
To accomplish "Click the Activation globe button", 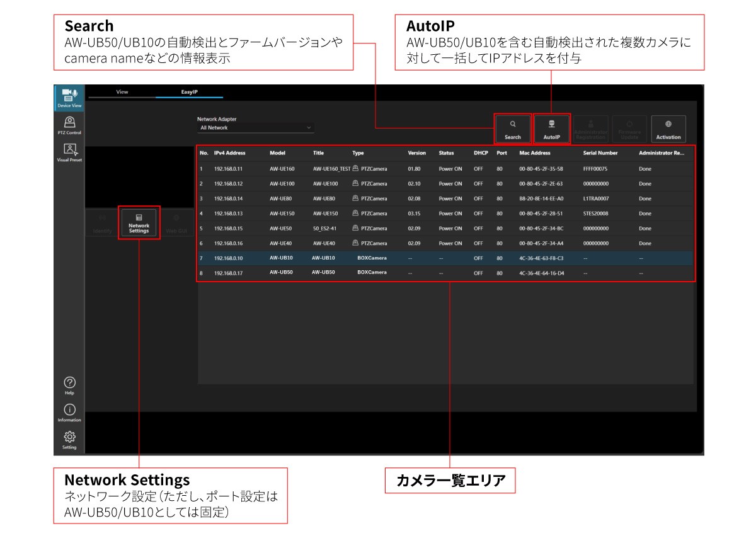I will pos(668,129).
